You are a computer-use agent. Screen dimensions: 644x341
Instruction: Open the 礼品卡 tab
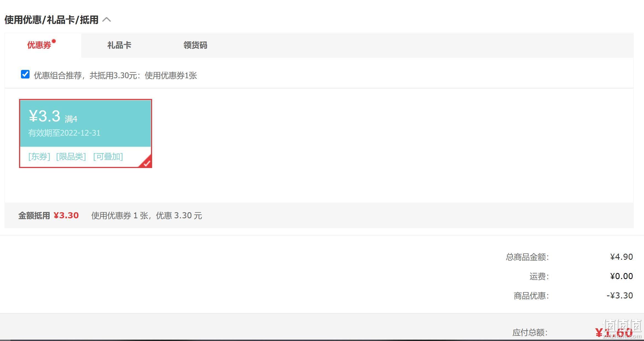[x=119, y=45]
